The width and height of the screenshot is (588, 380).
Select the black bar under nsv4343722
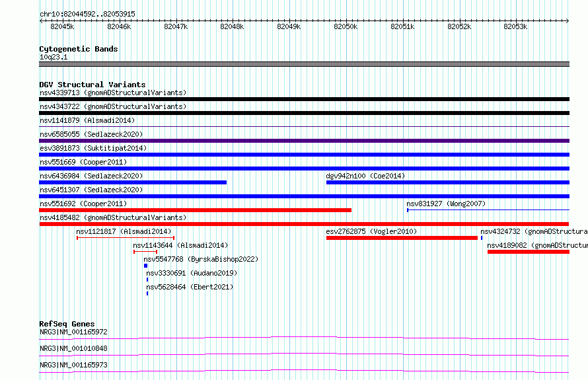(304, 113)
